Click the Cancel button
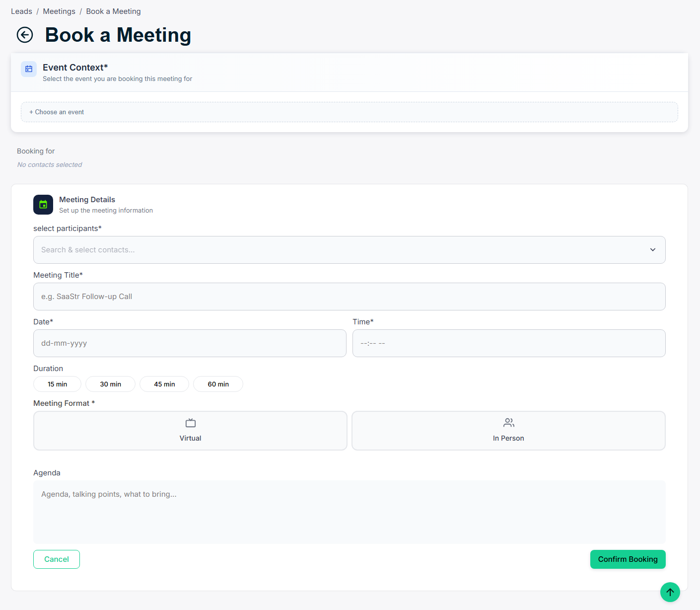700x610 pixels. point(57,559)
